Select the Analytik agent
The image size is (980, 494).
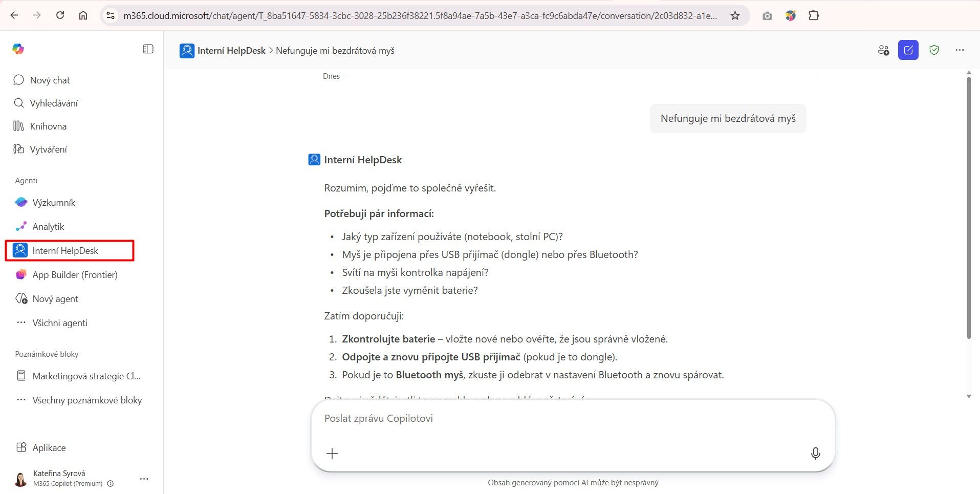point(48,226)
